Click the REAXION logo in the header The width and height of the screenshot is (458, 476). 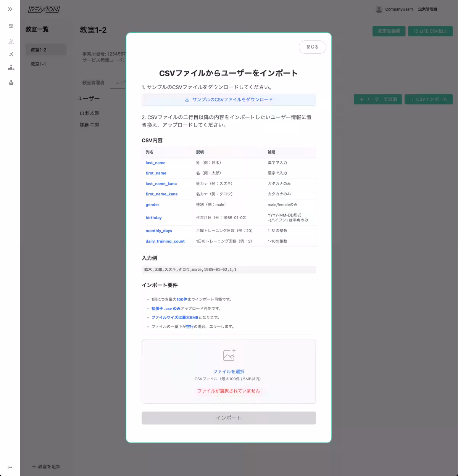click(x=44, y=10)
